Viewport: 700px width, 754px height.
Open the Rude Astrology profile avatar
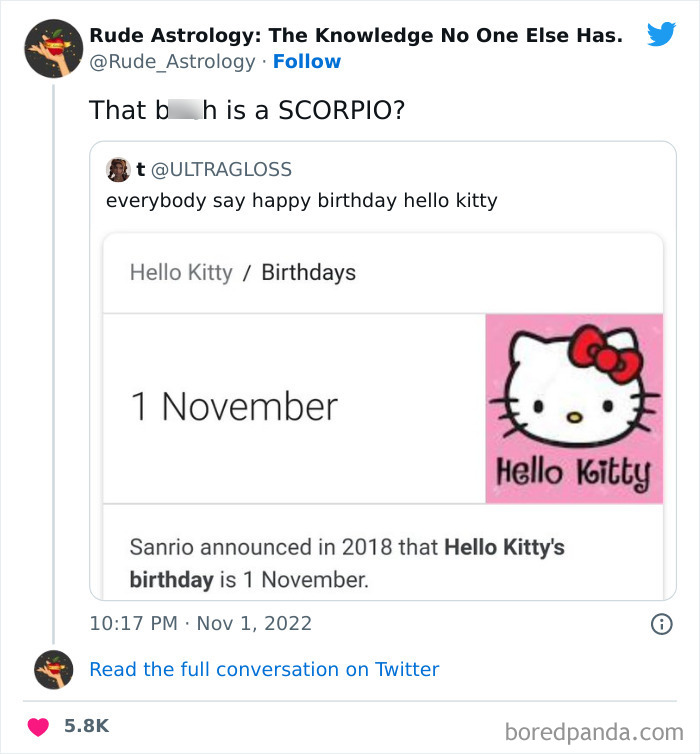tap(53, 48)
